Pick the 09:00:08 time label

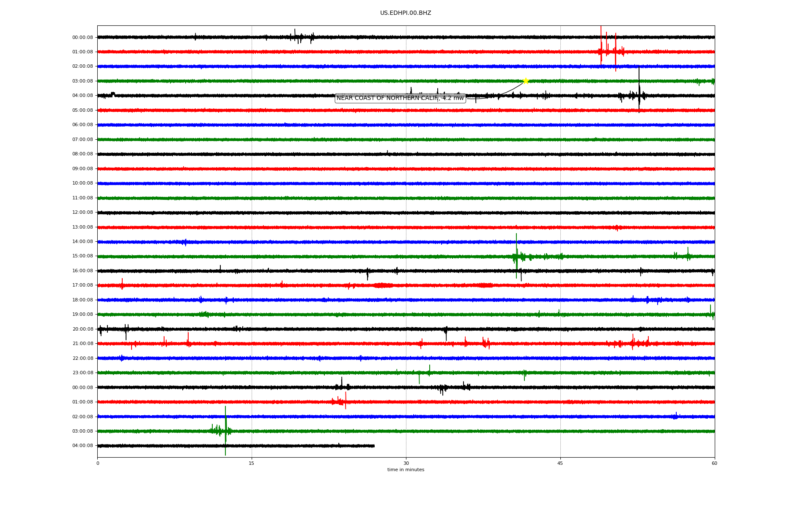point(82,168)
